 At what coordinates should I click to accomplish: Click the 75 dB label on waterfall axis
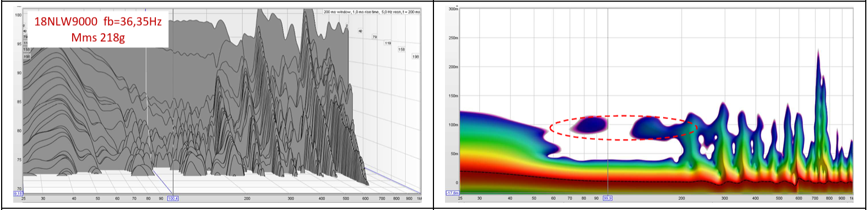(19, 160)
